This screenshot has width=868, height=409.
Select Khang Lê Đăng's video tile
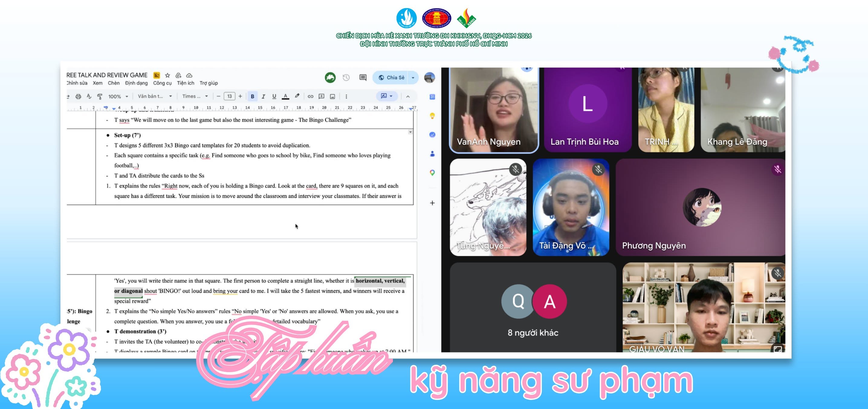coord(743,110)
